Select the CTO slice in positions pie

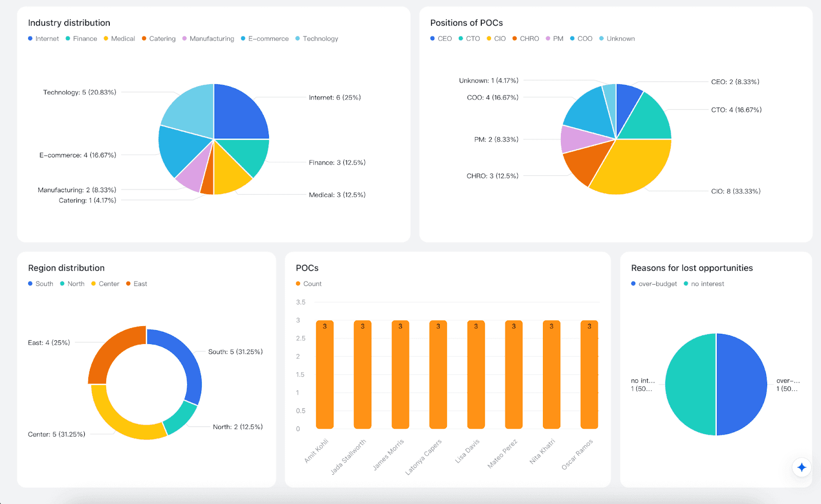click(x=649, y=120)
